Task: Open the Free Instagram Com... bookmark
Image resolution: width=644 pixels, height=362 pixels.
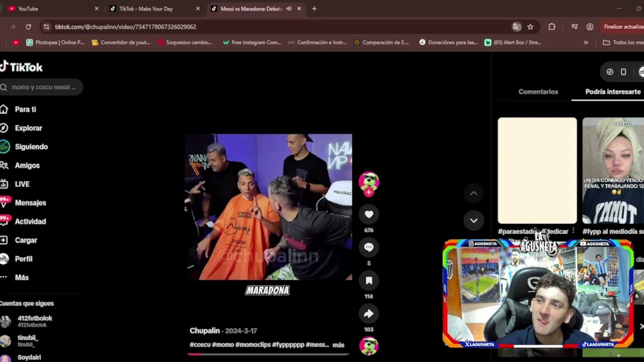Action: tap(252, 42)
